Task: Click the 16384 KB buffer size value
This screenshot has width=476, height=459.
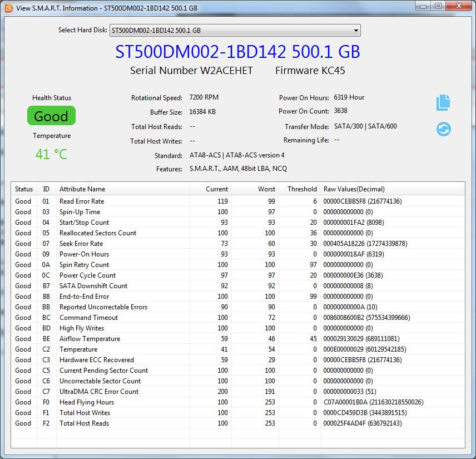Action: coord(202,112)
